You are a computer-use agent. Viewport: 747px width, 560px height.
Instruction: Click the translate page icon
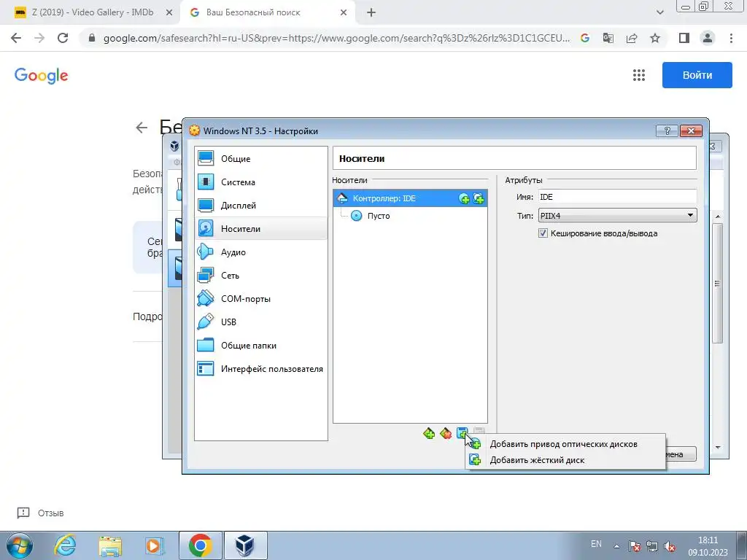coord(608,38)
